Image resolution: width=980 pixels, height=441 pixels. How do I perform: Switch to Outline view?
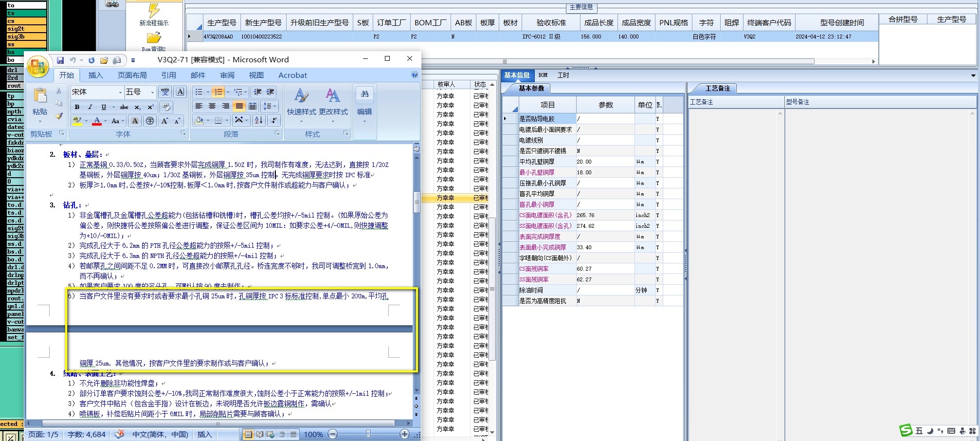[x=282, y=434]
